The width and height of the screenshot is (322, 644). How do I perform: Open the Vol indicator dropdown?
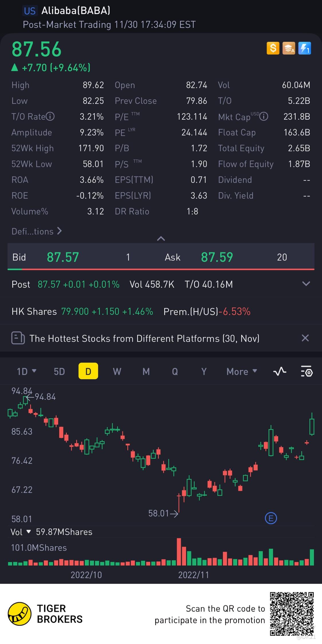tap(21, 532)
